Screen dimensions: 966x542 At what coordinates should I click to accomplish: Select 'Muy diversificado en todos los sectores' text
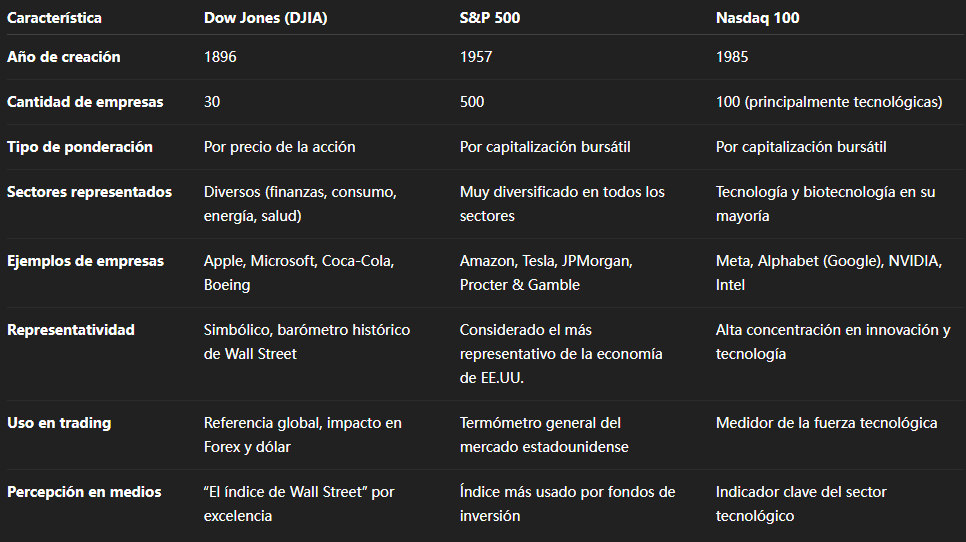coord(561,204)
